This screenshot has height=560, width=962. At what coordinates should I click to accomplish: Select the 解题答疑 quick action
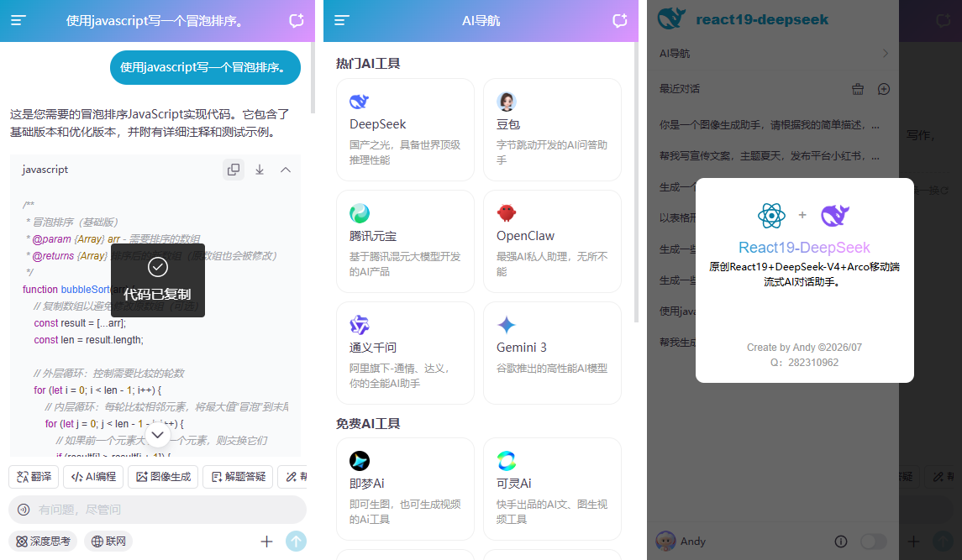(238, 477)
